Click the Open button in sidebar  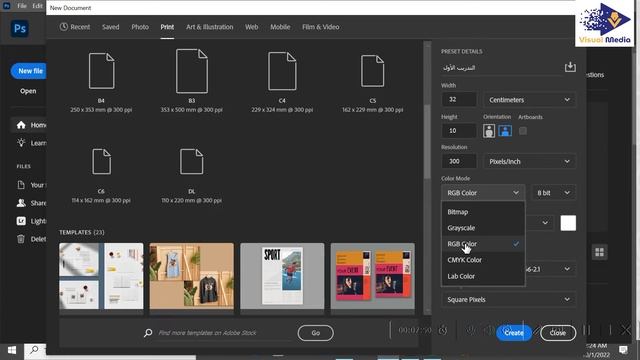tap(28, 91)
